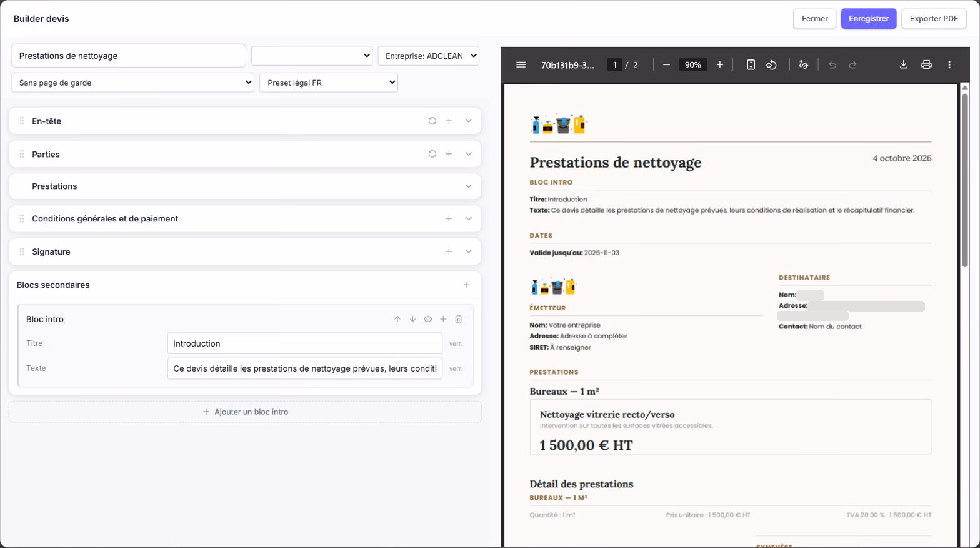Save the quote with Enregistrer
The height and width of the screenshot is (548, 980).
pyautogui.click(x=869, y=19)
